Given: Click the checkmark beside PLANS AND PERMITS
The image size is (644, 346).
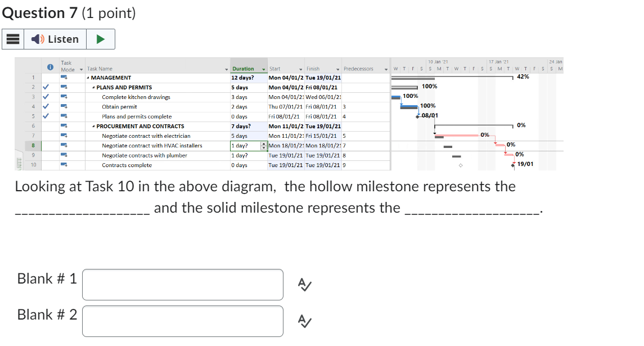Looking at the screenshot, I should point(46,87).
